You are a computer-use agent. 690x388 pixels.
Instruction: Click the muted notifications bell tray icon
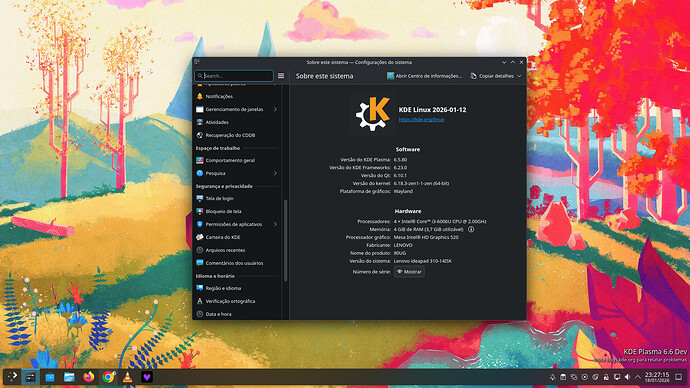click(x=552, y=377)
